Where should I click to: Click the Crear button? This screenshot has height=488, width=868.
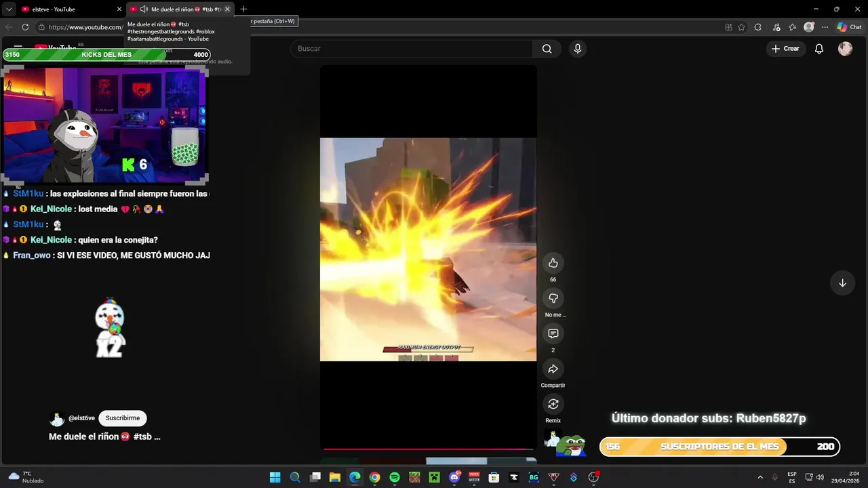coord(786,49)
